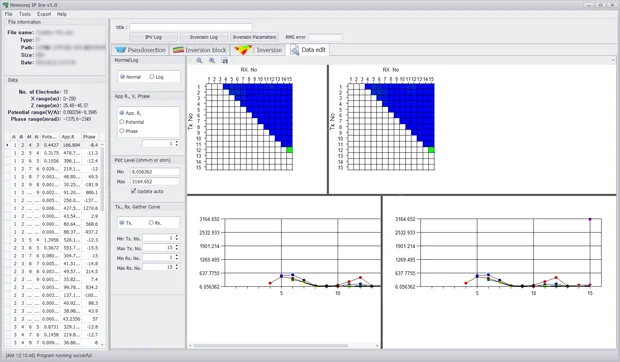The width and height of the screenshot is (620, 362).
Task: Click the IPV Log button
Action: click(x=153, y=37)
